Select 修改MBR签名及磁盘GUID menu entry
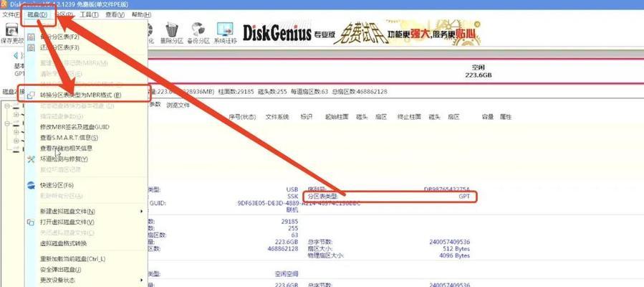Viewport: 644px width, 287px height. coord(75,127)
